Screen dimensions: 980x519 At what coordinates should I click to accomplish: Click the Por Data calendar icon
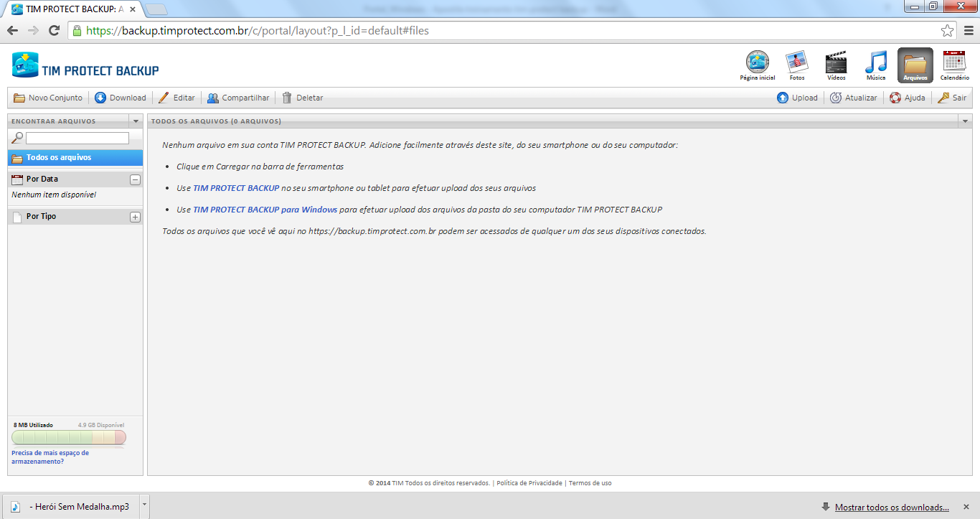coord(17,179)
